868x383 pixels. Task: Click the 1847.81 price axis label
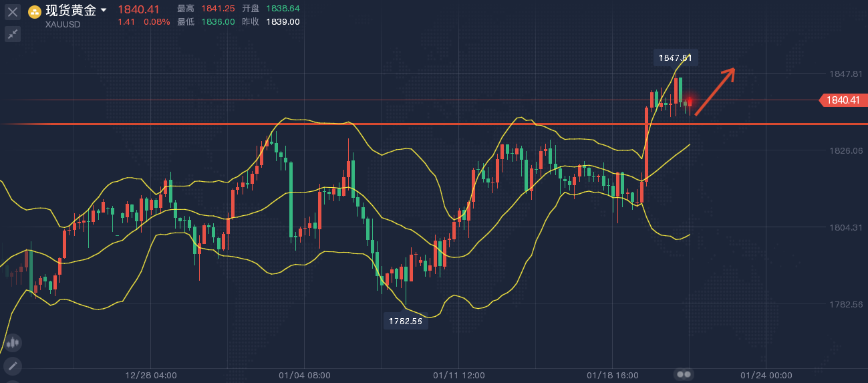click(x=845, y=74)
